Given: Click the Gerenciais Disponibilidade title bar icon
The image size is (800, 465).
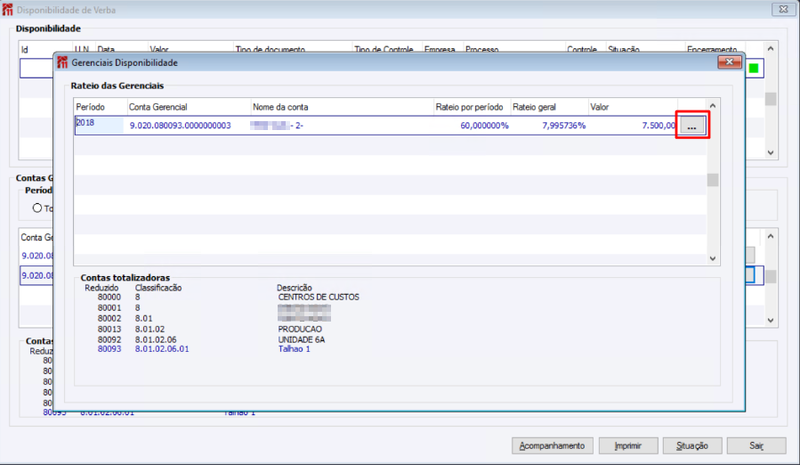Looking at the screenshot, I should pyautogui.click(x=62, y=62).
